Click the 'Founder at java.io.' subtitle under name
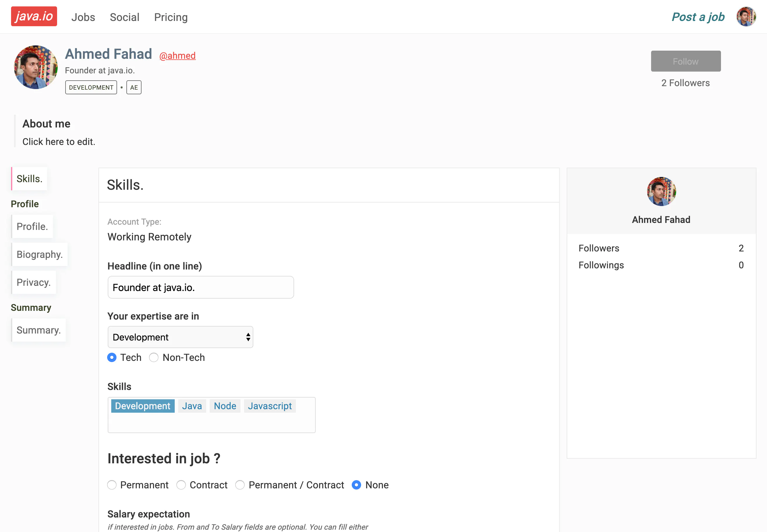The width and height of the screenshot is (767, 532). (100, 70)
